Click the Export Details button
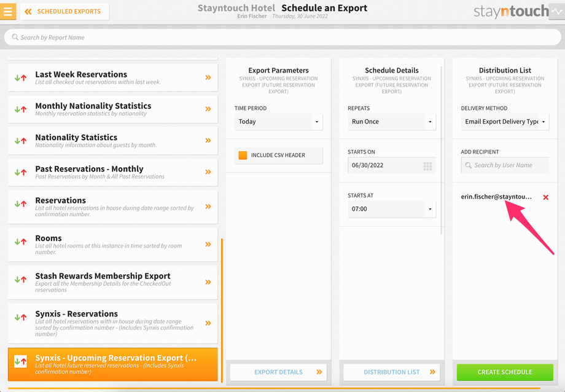This screenshot has width=565, height=392. pyautogui.click(x=279, y=372)
